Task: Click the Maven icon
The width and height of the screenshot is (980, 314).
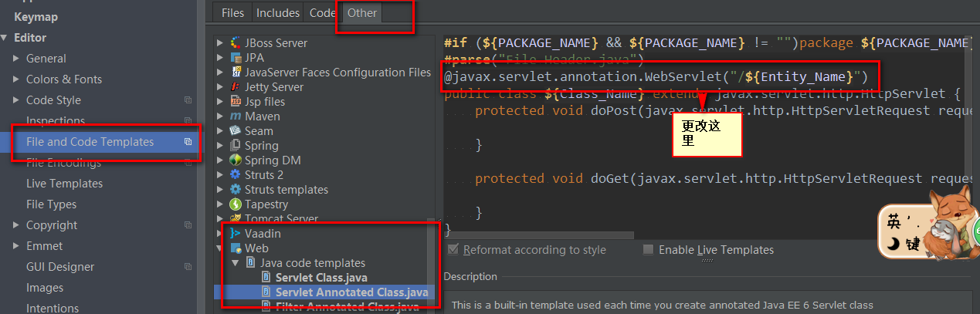Action: coord(236,116)
